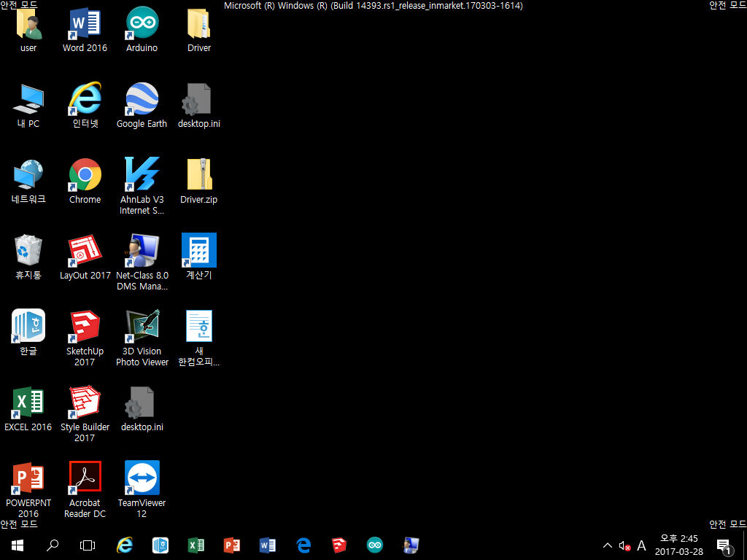
Task: Launch Arduino from the taskbar
Action: (x=375, y=545)
